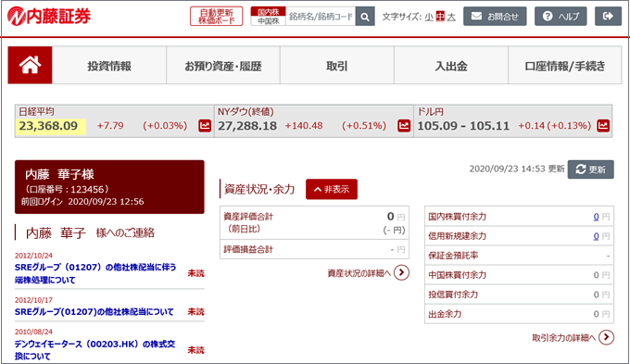Click arrow next to 取引余力の詳細へ
Viewport: 630px width, 364px height.
[x=606, y=337]
